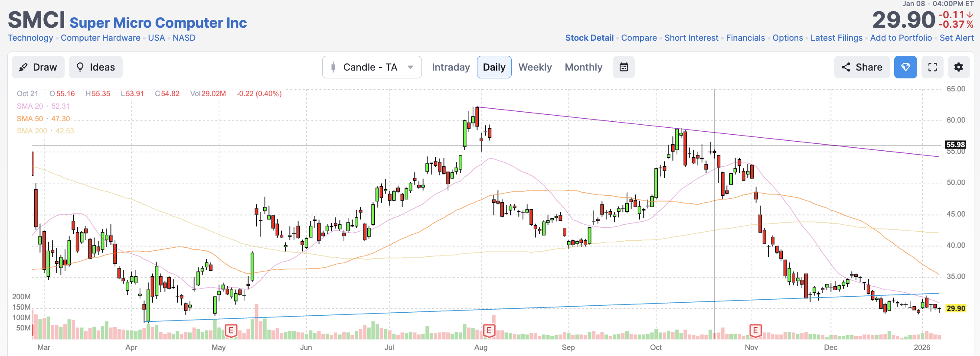Click the Set Alert link
The image size is (980, 356).
(957, 38)
